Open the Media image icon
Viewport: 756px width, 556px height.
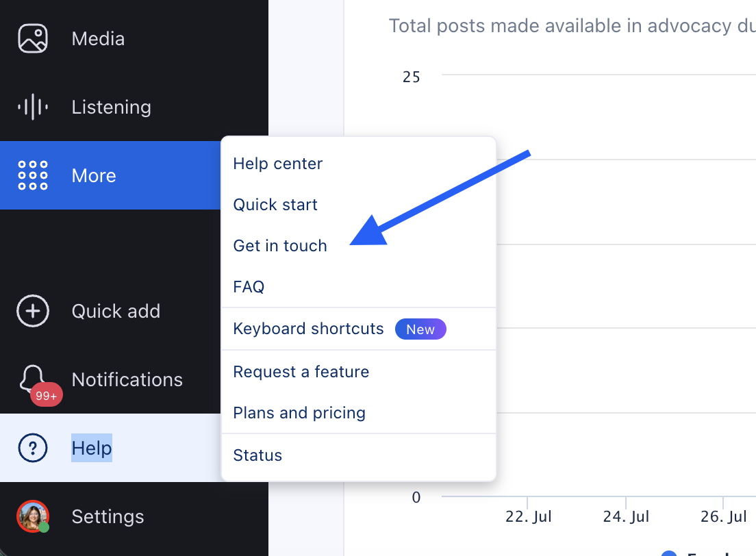[x=33, y=38]
